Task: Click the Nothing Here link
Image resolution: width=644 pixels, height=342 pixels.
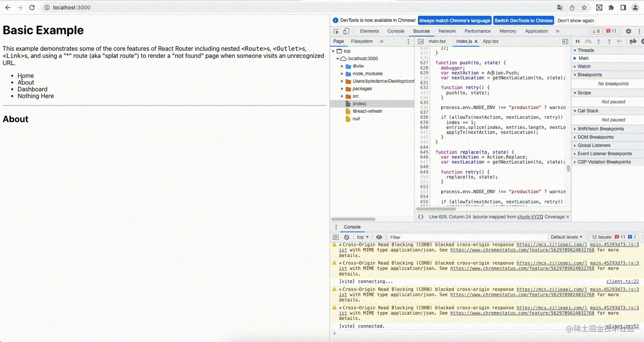Action: (x=36, y=96)
